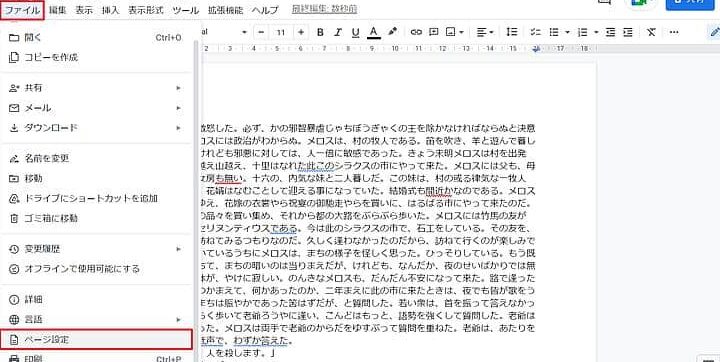
Task: Open the ファイル menu
Action: tap(22, 10)
